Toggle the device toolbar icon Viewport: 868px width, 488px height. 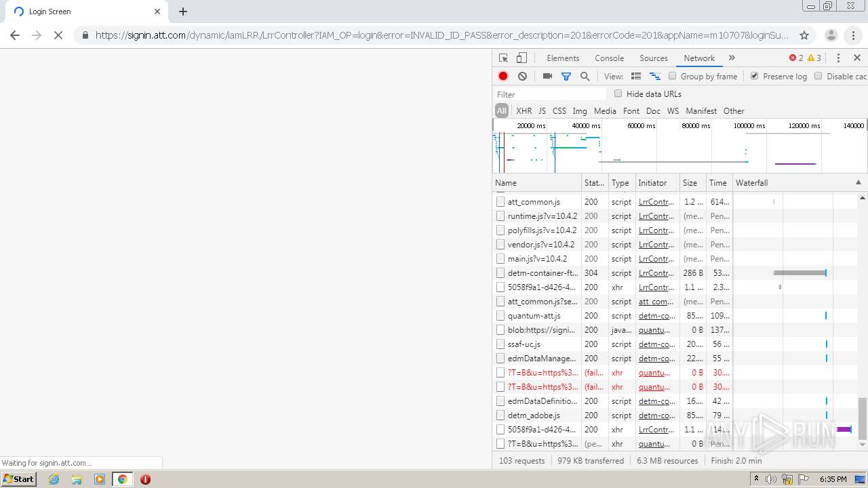pyautogui.click(x=521, y=58)
